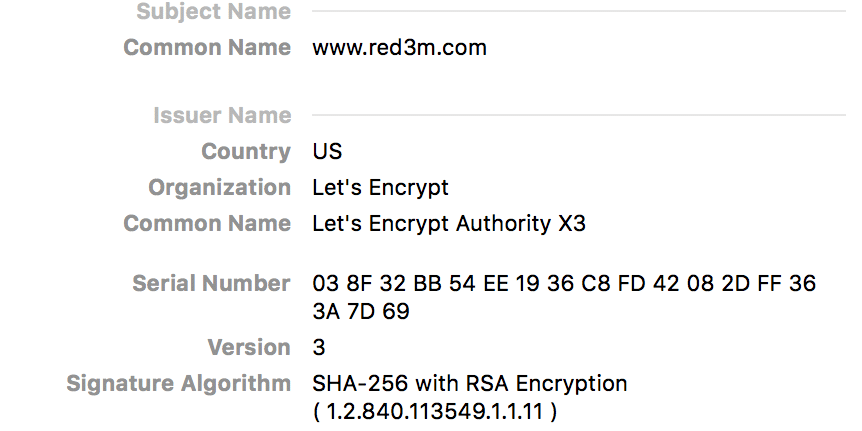Select the Country value US
Image resolution: width=862 pixels, height=431 pixels.
click(327, 151)
